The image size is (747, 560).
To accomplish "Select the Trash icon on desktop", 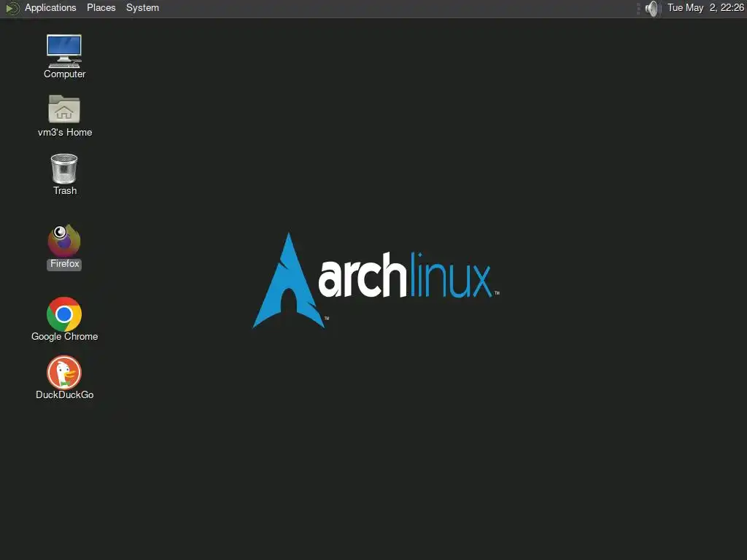I will coord(64,168).
